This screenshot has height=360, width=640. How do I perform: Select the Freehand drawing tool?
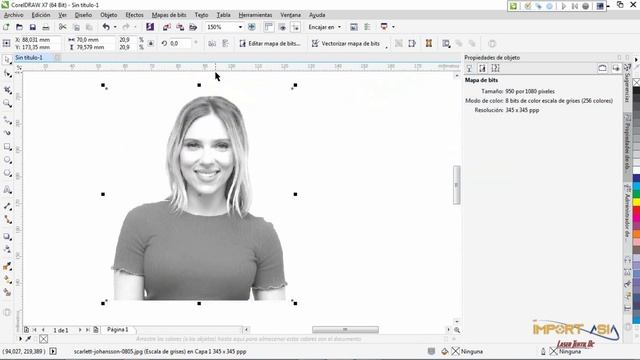coord(7,119)
